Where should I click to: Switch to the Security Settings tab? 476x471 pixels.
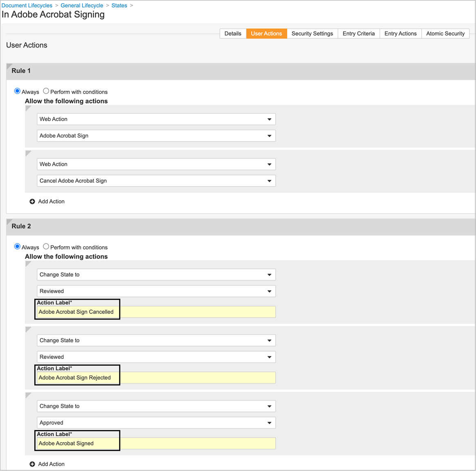tap(312, 34)
